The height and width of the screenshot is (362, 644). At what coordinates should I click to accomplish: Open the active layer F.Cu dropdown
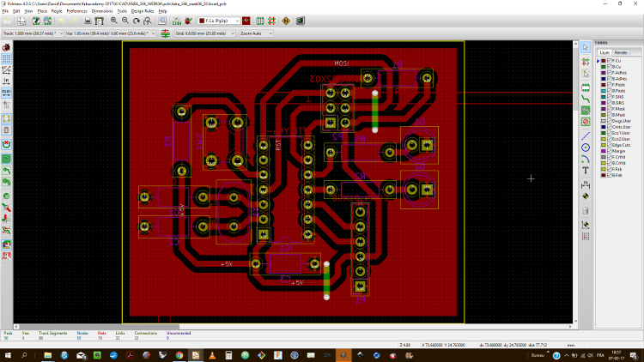coord(218,21)
